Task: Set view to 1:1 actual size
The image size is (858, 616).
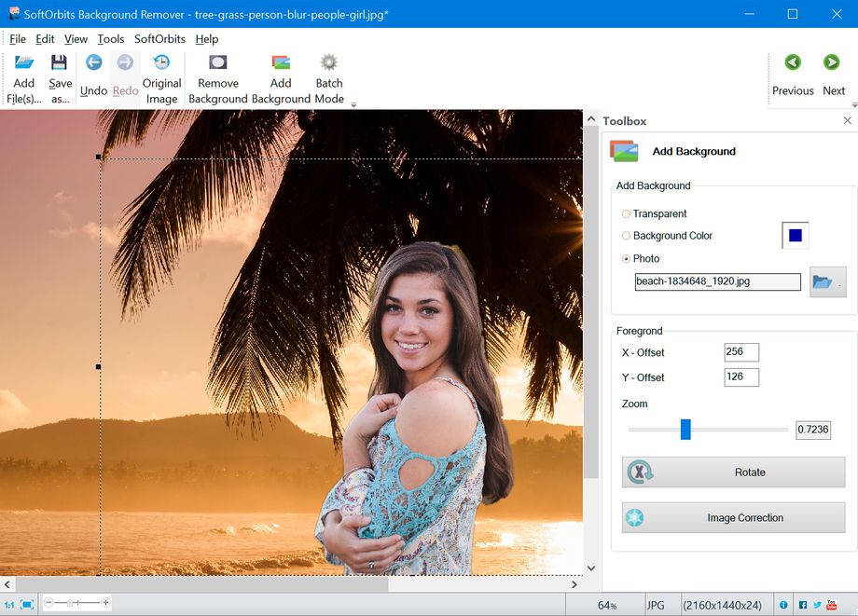Action: coord(9,604)
